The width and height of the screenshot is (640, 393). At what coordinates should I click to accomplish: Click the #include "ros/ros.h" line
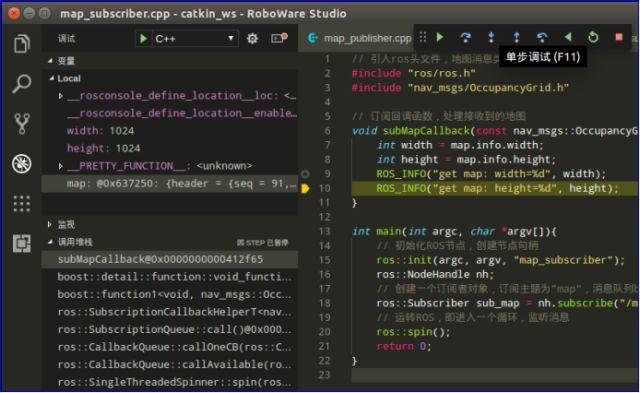pyautogui.click(x=413, y=73)
